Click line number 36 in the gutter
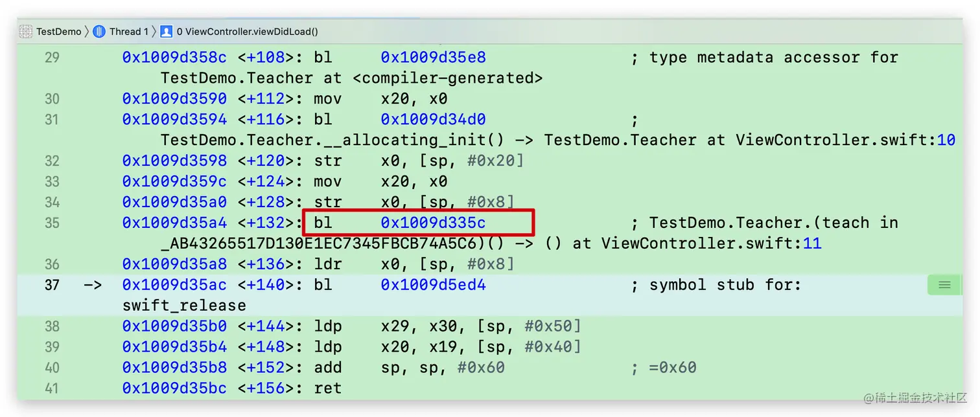The image size is (980, 417). (52, 264)
